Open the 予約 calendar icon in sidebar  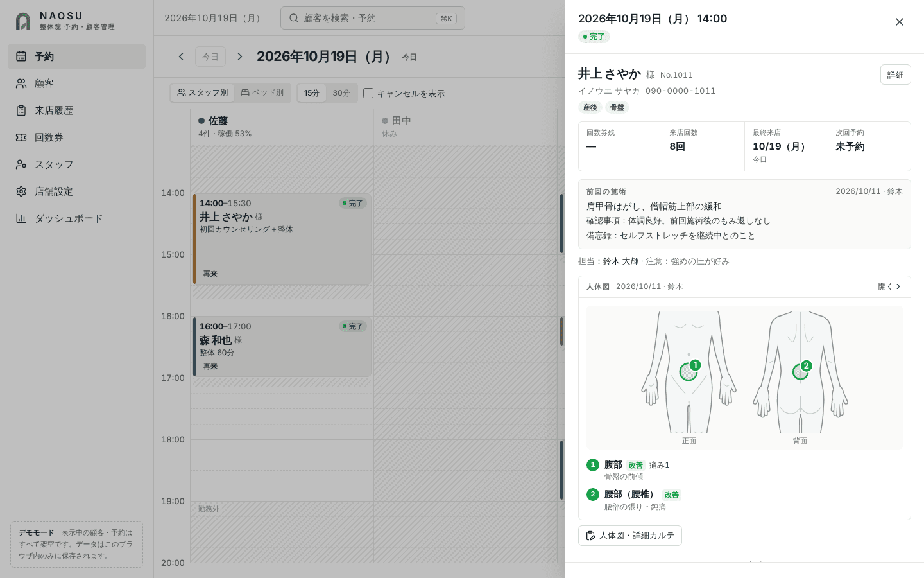[21, 57]
